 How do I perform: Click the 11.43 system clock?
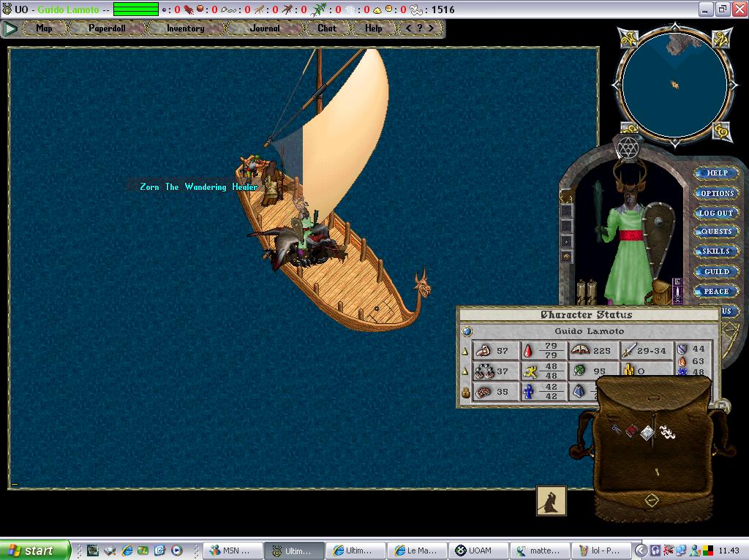coord(729,550)
